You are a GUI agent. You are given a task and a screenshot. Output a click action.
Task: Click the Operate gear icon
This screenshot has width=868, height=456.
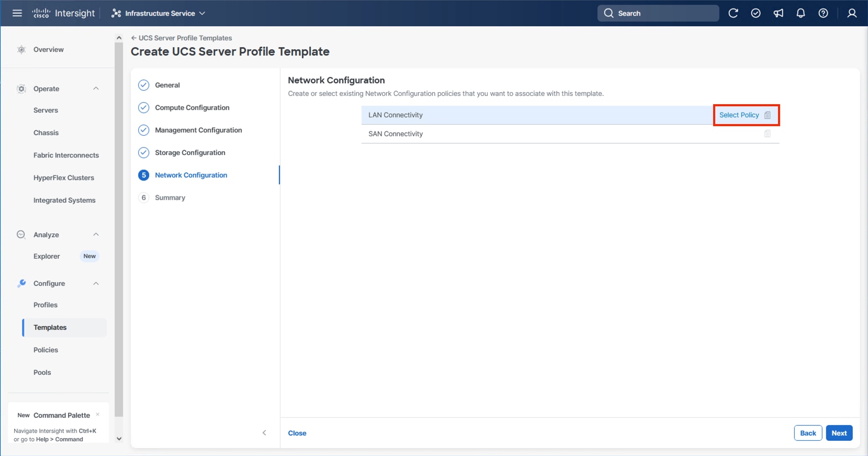click(21, 88)
